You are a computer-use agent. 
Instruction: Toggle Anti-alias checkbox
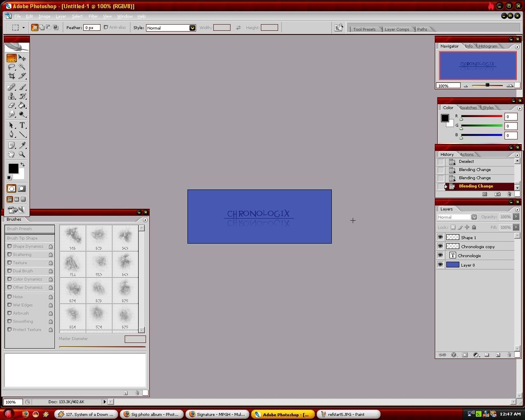(x=106, y=27)
